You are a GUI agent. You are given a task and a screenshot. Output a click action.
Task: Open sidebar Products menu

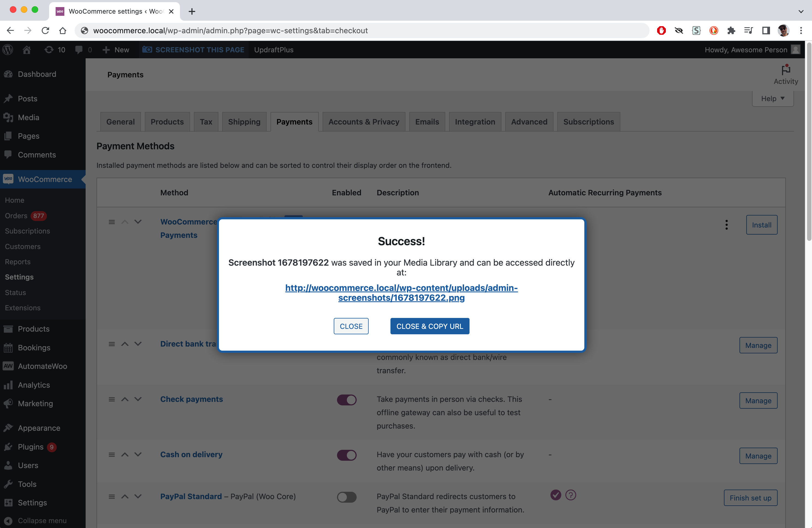tap(34, 329)
